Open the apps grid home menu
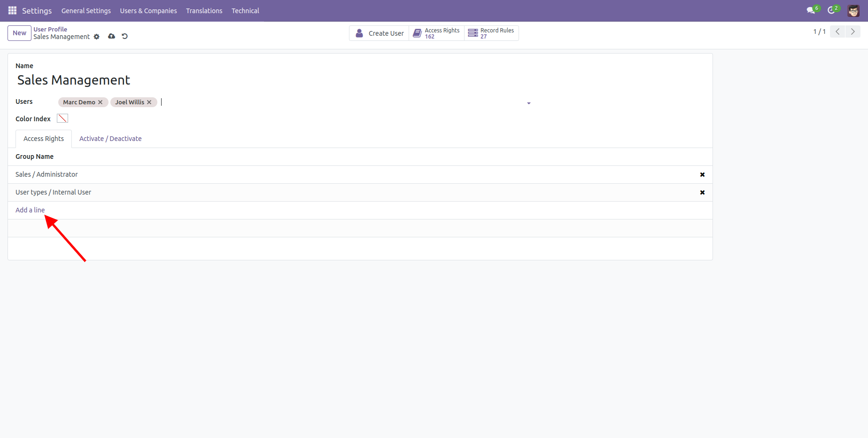This screenshot has width=868, height=438. pyautogui.click(x=12, y=10)
